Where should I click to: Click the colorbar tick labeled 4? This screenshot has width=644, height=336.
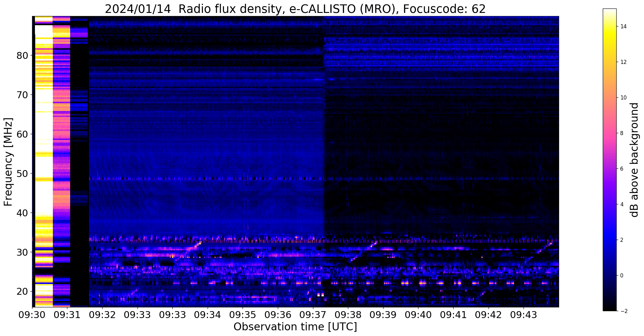622,204
